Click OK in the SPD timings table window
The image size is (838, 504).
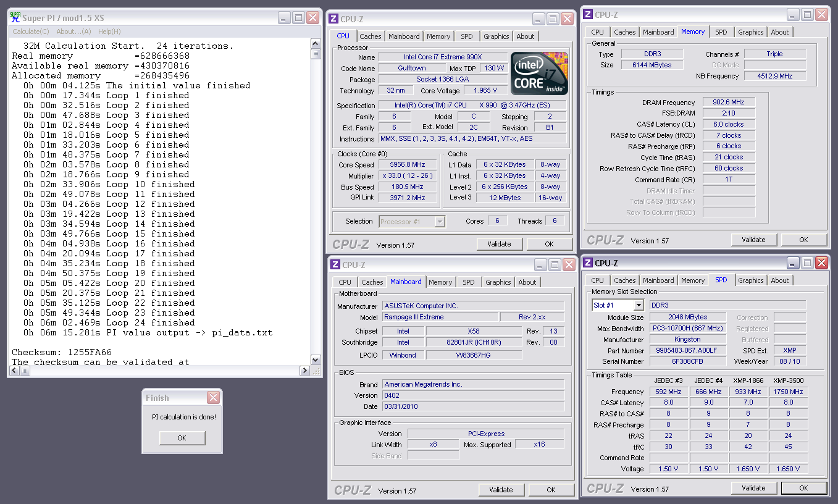click(x=803, y=488)
